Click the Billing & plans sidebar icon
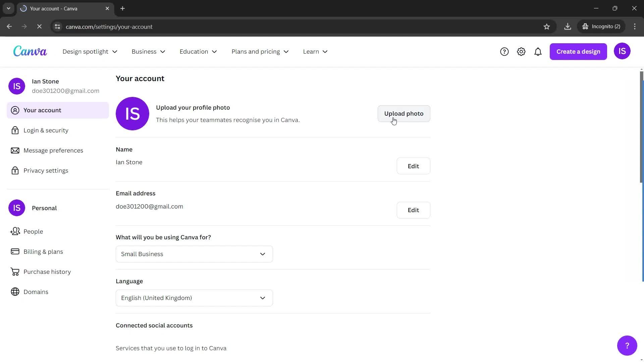The width and height of the screenshot is (644, 362). [15, 251]
